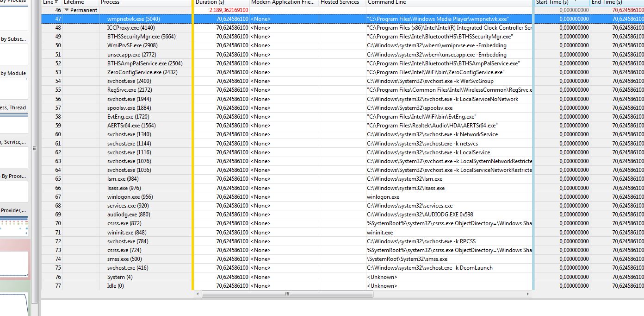Select the Idle (0) process
The image size is (644, 316).
(x=115, y=286)
